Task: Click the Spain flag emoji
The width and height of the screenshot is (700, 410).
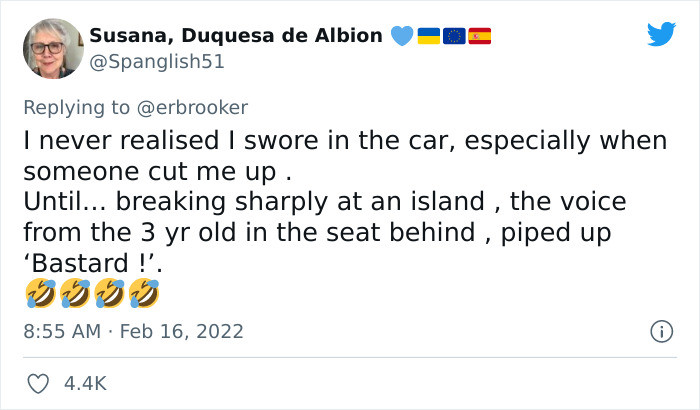Action: pos(480,36)
